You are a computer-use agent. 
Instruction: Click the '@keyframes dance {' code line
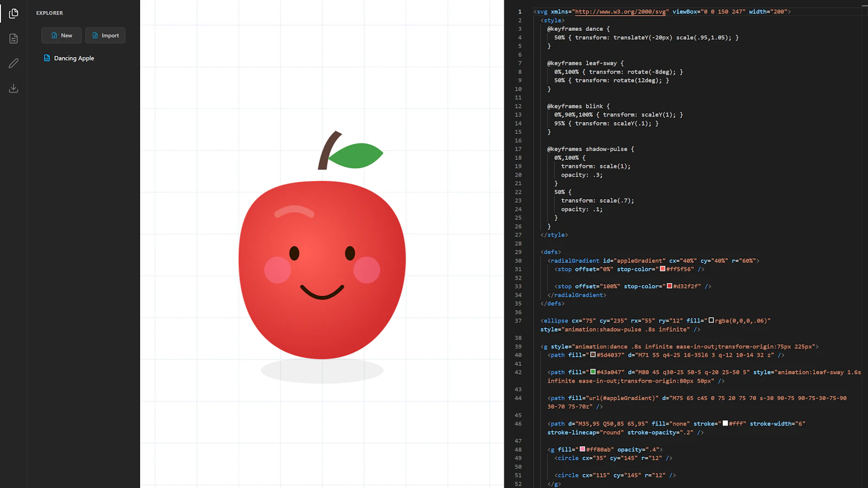[x=578, y=29]
